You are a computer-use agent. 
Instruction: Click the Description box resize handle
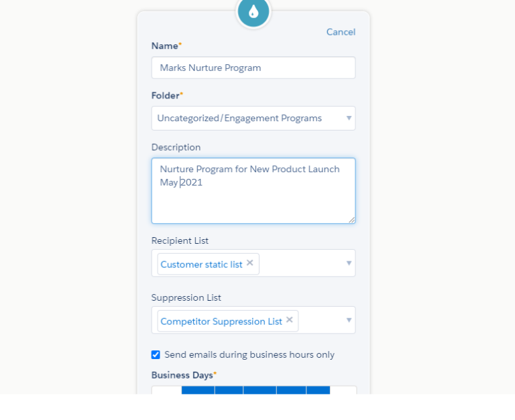[x=351, y=219]
